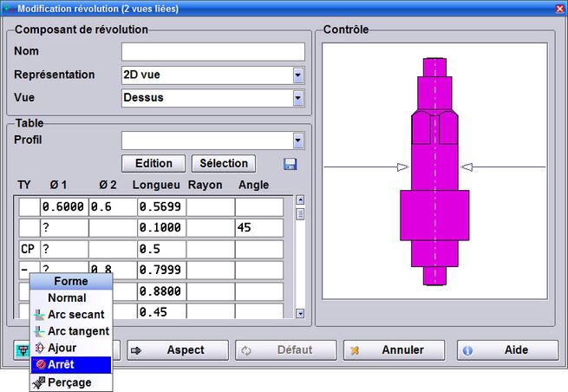Click the empty TY cell in first row
Viewport: 568px width, 392px height.
(x=29, y=207)
